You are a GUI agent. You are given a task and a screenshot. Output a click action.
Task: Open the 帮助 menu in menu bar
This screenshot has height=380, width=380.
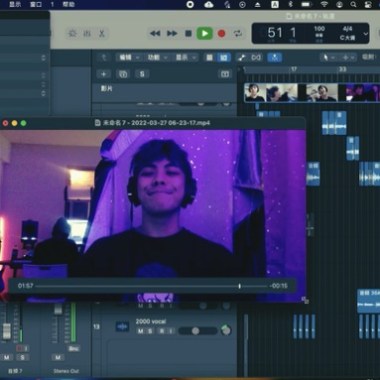click(x=68, y=4)
